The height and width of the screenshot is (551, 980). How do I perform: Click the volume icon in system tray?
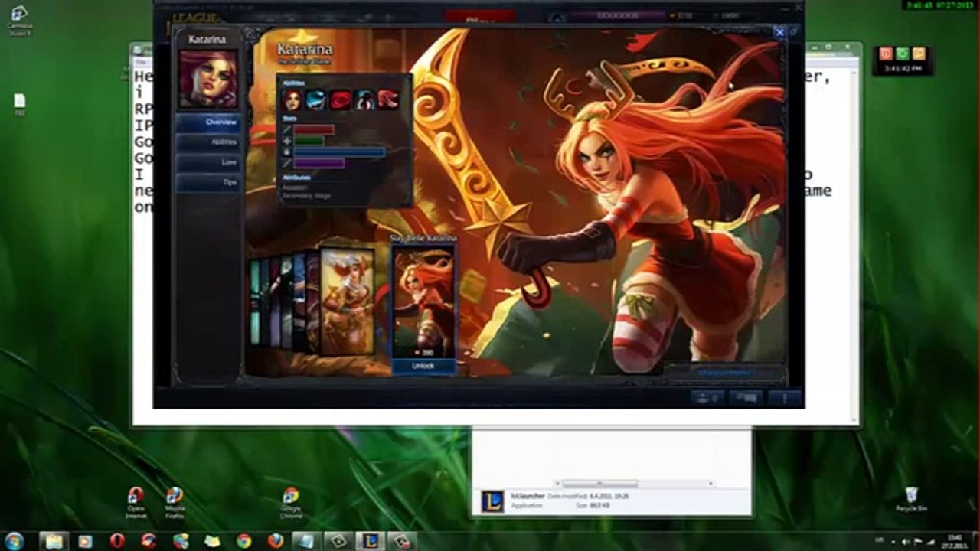906,541
